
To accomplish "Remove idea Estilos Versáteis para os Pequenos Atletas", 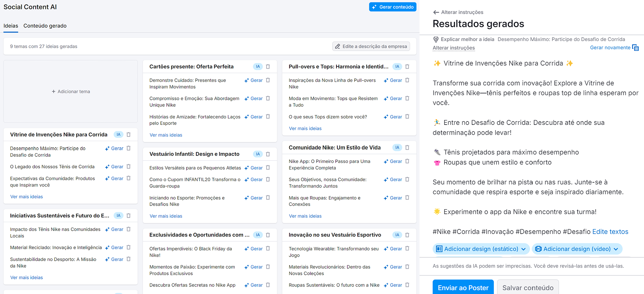I will tap(268, 168).
